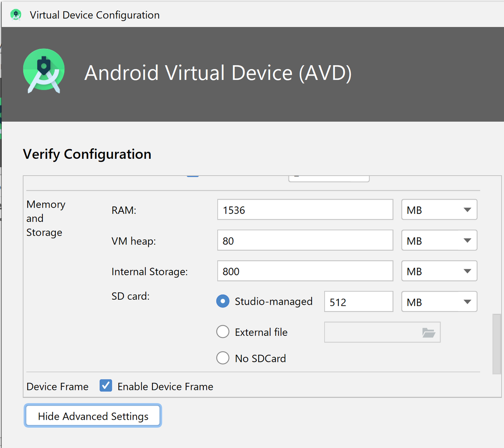Select the Studio-managed SD card option
This screenshot has width=504, height=448.
pyautogui.click(x=223, y=301)
